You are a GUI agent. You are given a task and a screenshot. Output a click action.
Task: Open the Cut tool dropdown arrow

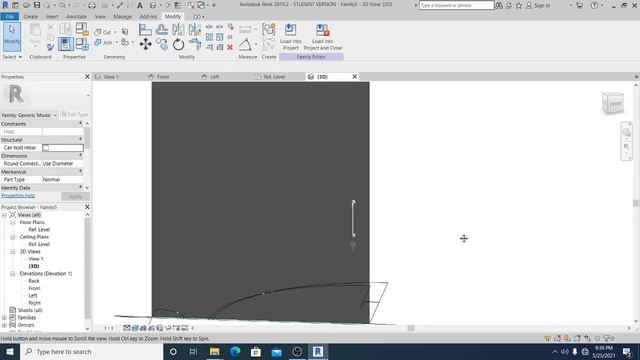point(115,32)
